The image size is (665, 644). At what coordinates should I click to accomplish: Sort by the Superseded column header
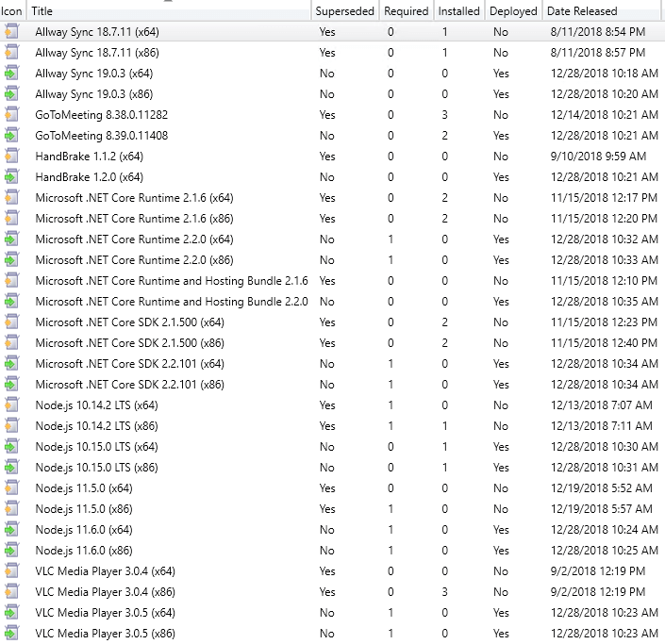(345, 11)
